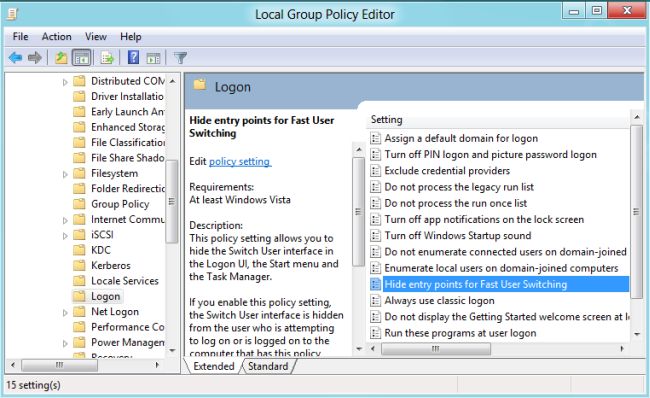Switch to the Standard tab

268,366
